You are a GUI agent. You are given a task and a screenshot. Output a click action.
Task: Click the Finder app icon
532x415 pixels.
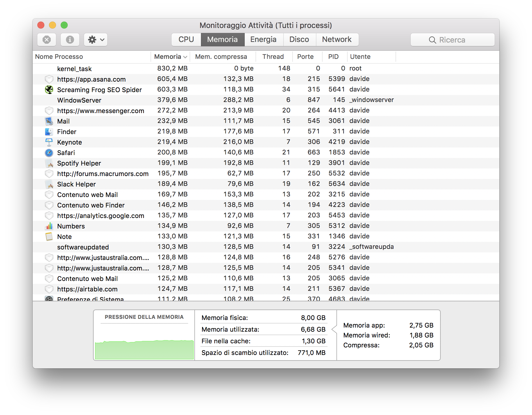coord(49,131)
